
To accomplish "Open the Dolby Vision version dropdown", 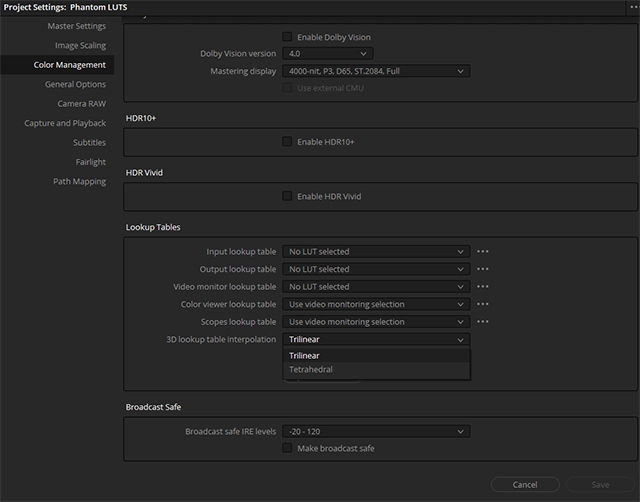I will pyautogui.click(x=327, y=54).
